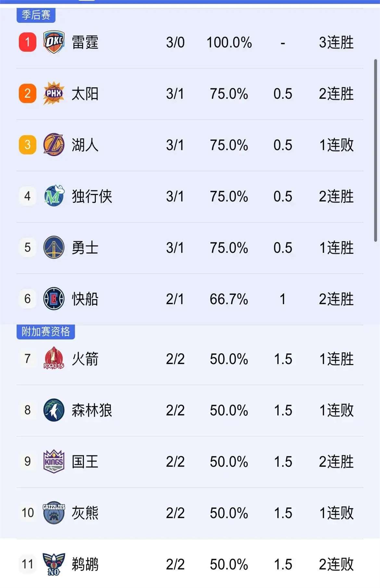
Task: Click the Warriors bridge logo
Action: pos(54,247)
